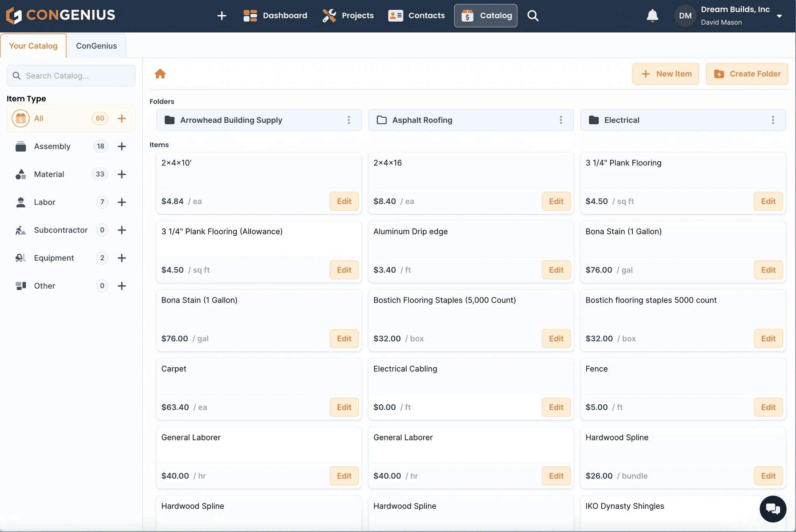Add a new Assembly with its plus icon

coord(122,147)
